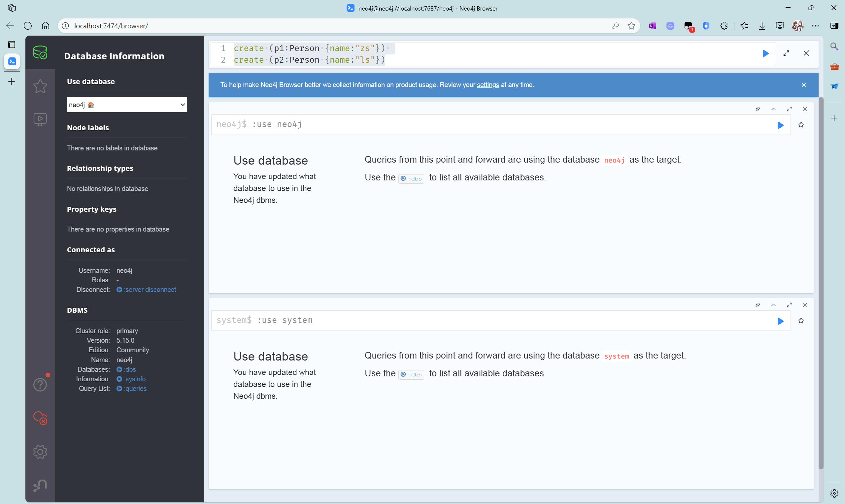Open browser Extensions puzzle icon

(x=724, y=26)
